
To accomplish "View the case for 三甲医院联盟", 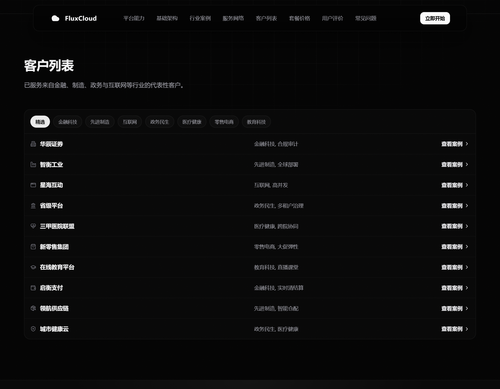I will [455, 226].
